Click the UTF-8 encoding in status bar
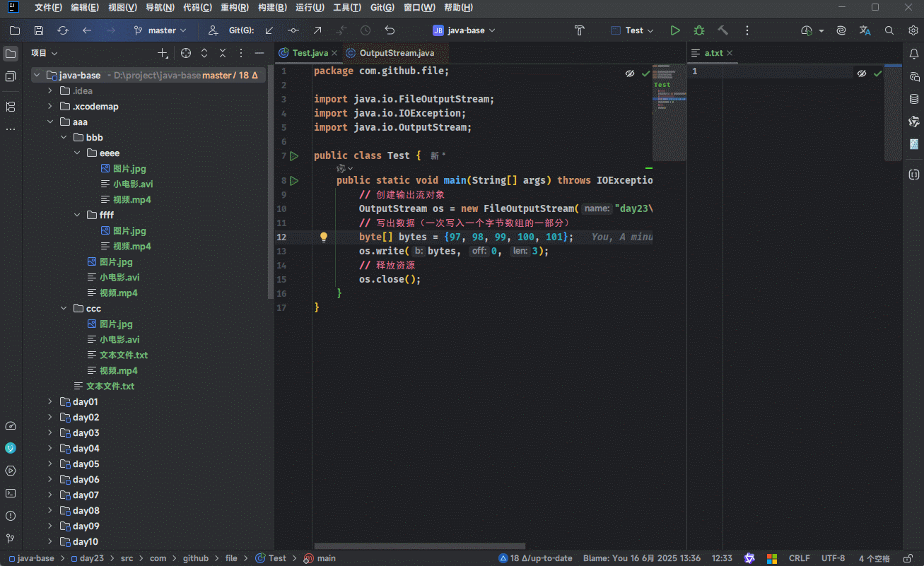Viewport: 924px width, 566px height. tap(833, 558)
